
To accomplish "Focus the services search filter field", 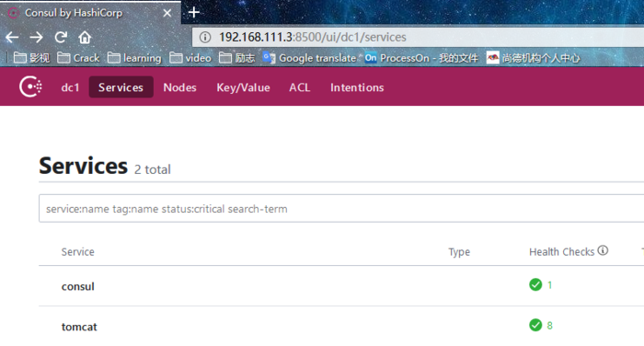I will [341, 208].
